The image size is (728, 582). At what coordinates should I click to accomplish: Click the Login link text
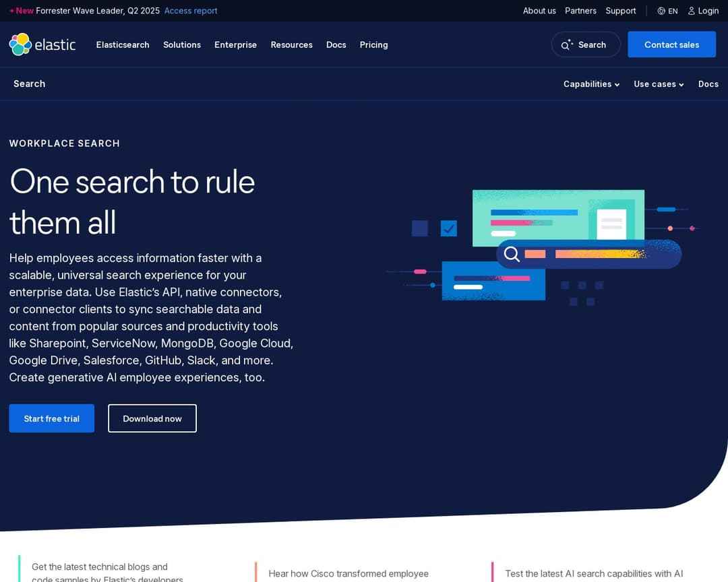(x=708, y=11)
